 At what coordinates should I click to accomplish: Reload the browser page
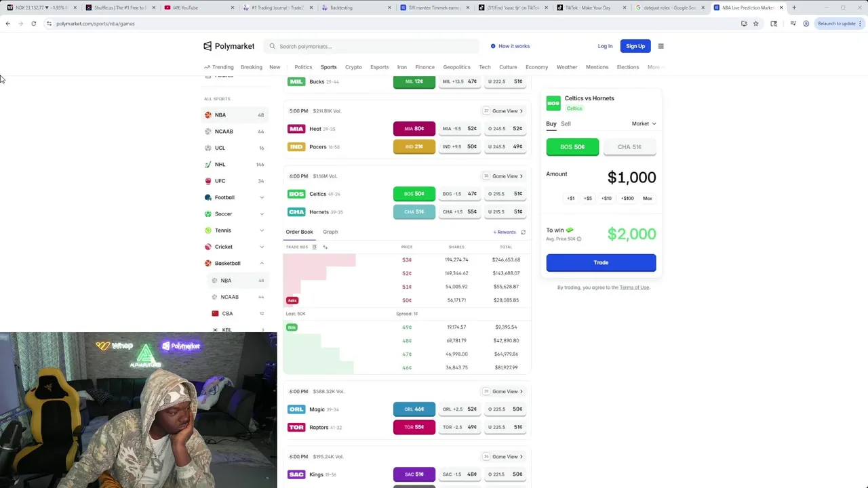(33, 23)
